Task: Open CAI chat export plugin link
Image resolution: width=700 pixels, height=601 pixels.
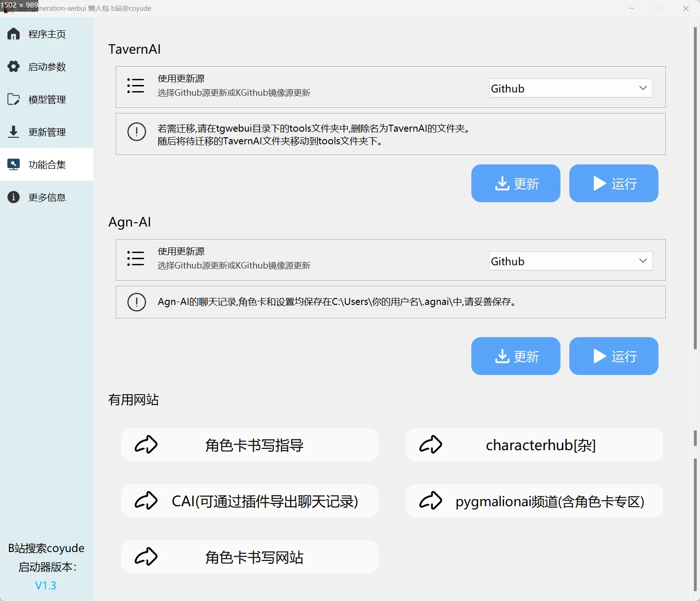Action: 250,501
